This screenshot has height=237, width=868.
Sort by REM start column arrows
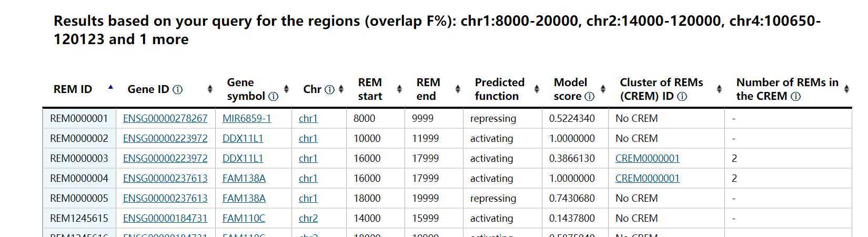coord(399,89)
